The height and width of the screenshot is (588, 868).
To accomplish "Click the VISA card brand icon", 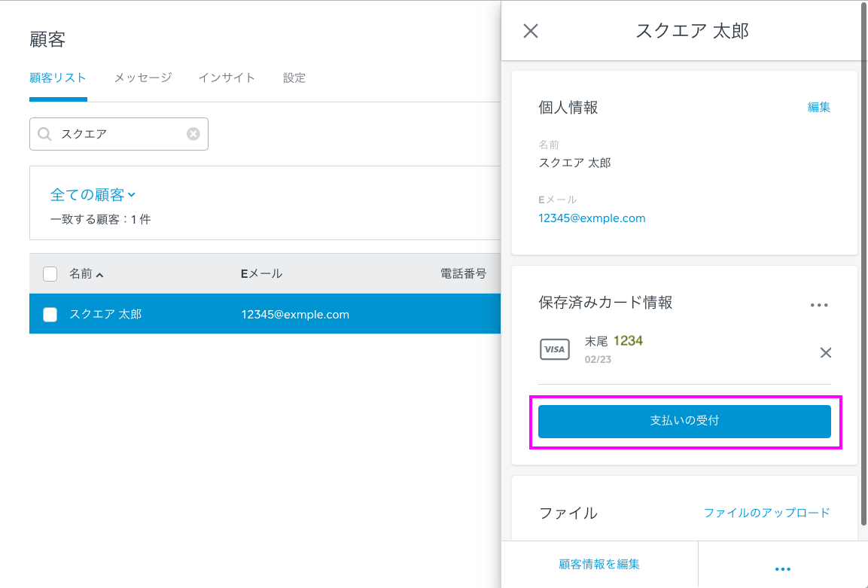I will (555, 349).
